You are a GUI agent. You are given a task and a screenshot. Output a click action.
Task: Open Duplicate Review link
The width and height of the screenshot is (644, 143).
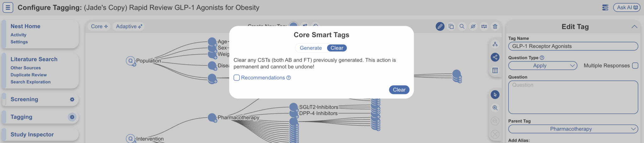coord(29,75)
